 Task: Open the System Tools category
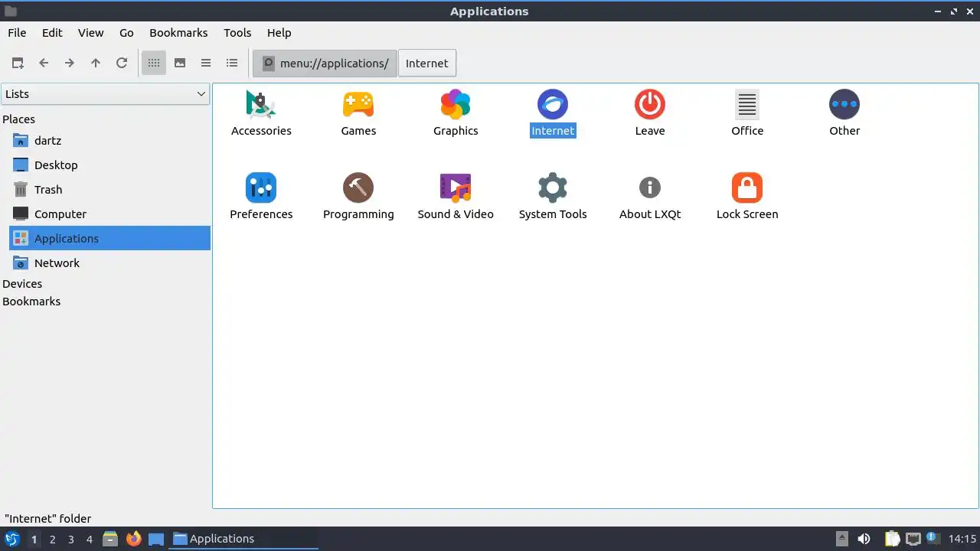tap(553, 196)
